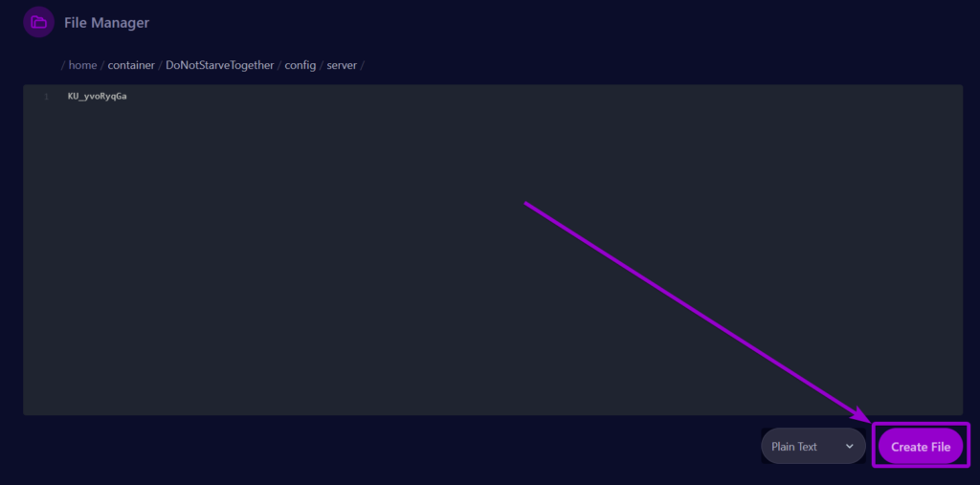Screen dimensions: 980x485
Task: Click the trailing slash after server
Action: pos(363,65)
